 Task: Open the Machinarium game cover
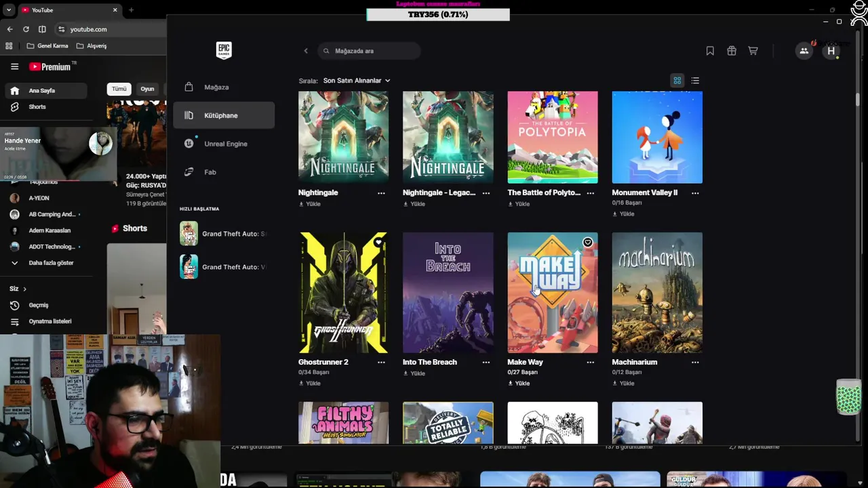pyautogui.click(x=657, y=293)
